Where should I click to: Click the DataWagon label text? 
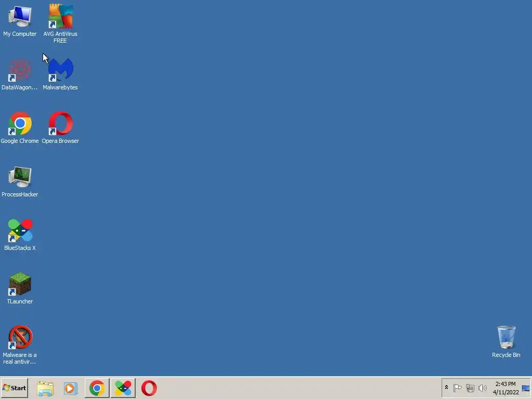pyautogui.click(x=20, y=87)
